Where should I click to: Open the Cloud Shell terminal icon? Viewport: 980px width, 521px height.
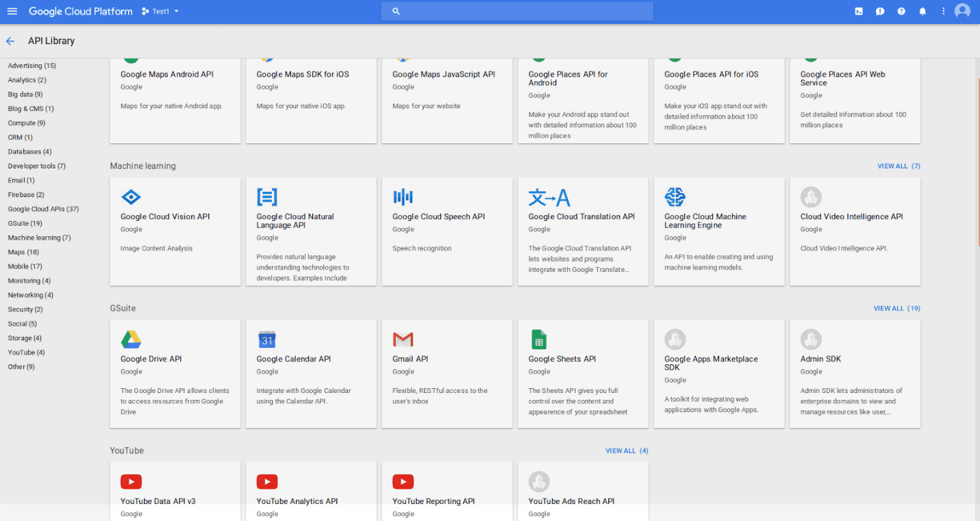click(859, 11)
